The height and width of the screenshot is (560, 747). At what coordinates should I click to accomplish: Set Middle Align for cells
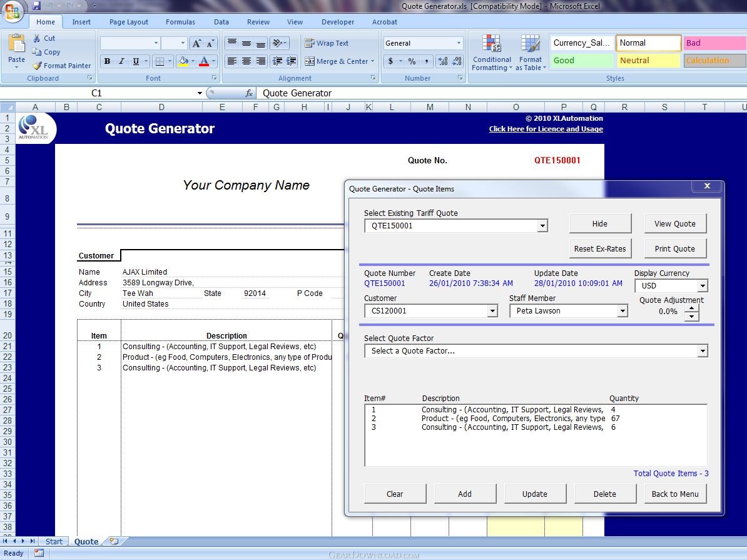pyautogui.click(x=246, y=43)
